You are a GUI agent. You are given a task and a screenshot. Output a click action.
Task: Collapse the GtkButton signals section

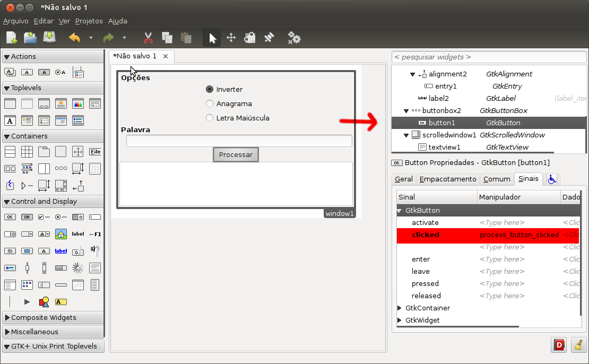click(x=399, y=210)
